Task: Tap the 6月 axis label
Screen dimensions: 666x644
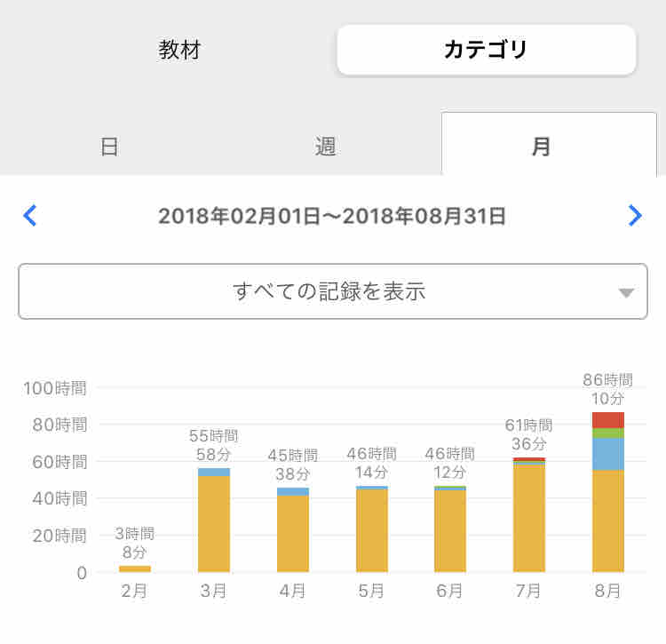Action: 449,591
